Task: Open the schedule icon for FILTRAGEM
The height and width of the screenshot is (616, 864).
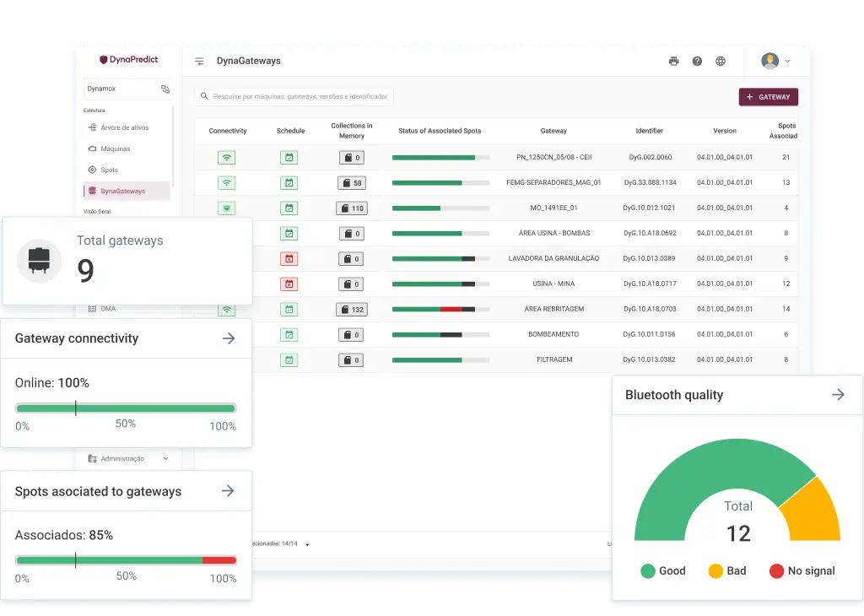Action: (289, 360)
